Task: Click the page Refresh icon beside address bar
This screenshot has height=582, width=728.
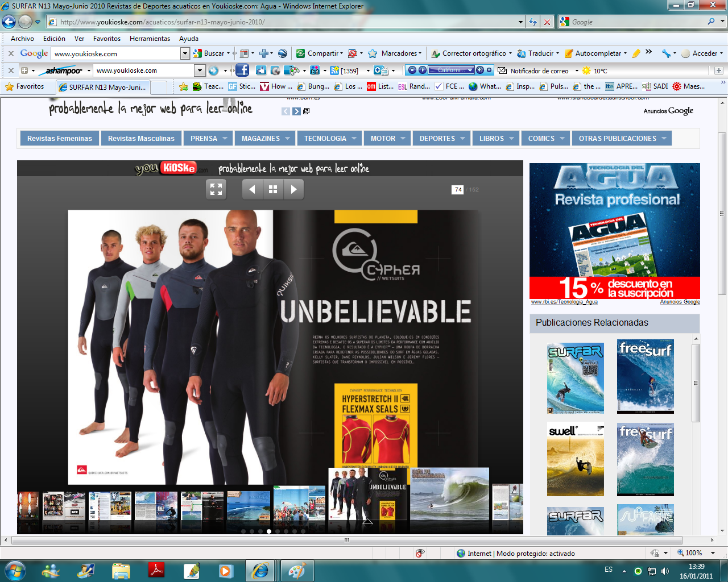Action: [x=533, y=22]
